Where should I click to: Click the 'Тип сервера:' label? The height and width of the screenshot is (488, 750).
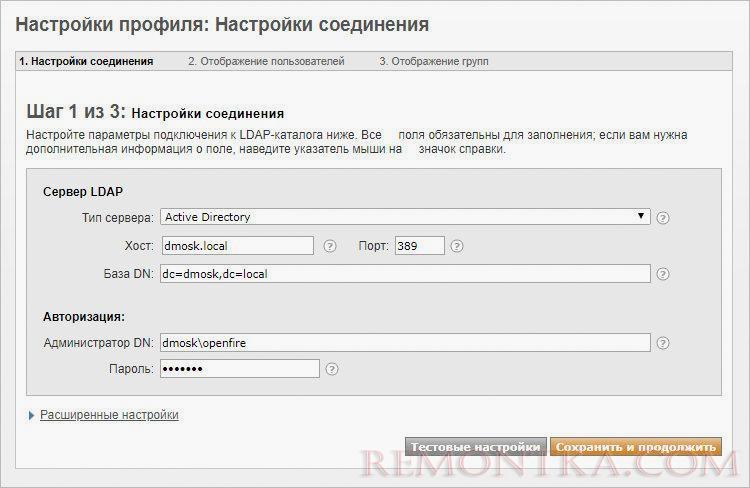[118, 218]
